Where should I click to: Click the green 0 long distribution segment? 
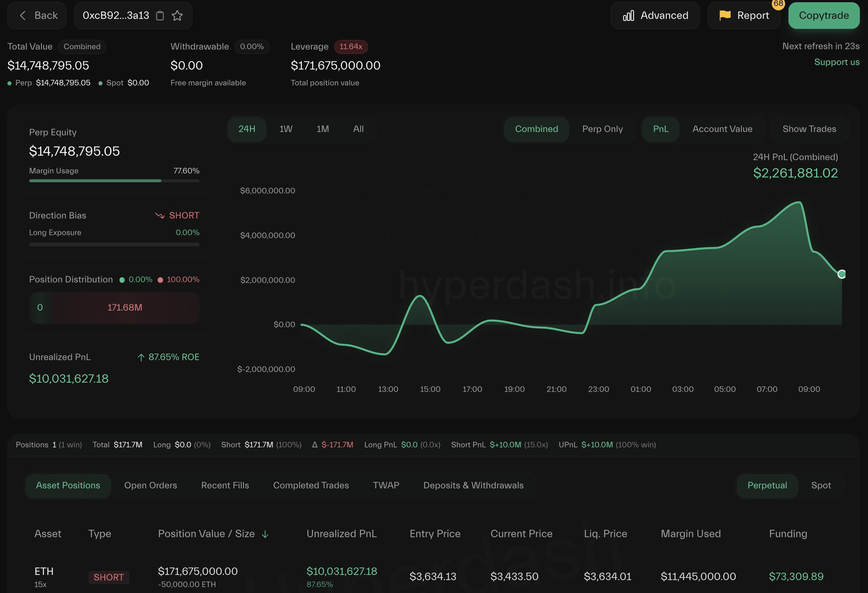click(40, 308)
